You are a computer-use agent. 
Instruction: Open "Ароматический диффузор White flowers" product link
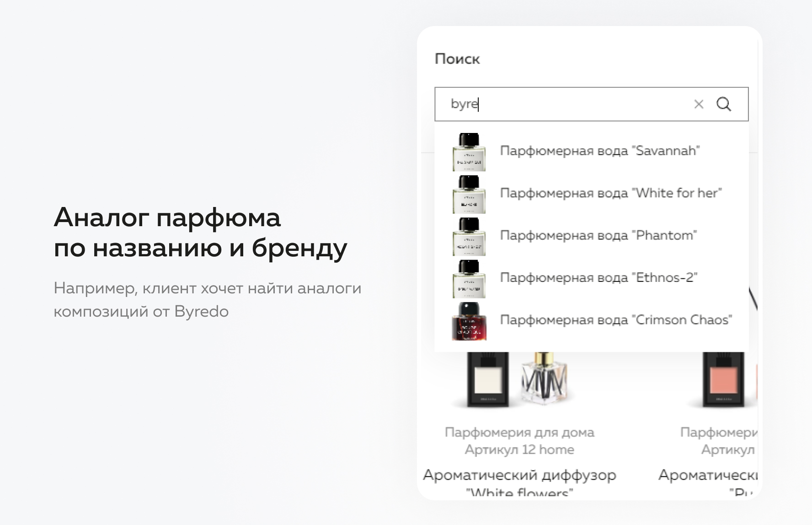click(x=519, y=475)
